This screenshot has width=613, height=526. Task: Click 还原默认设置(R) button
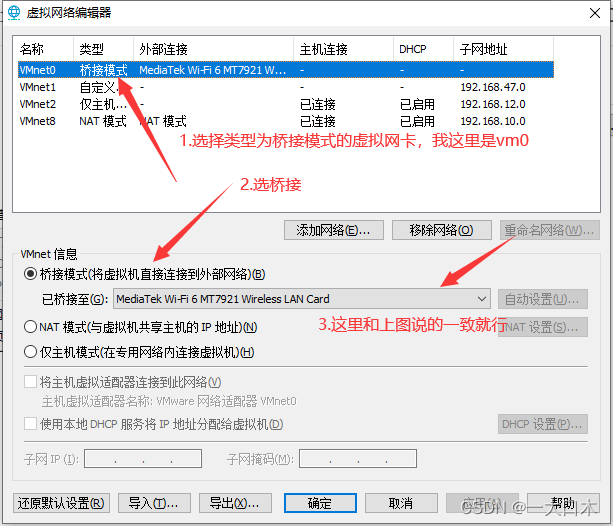pos(61,503)
